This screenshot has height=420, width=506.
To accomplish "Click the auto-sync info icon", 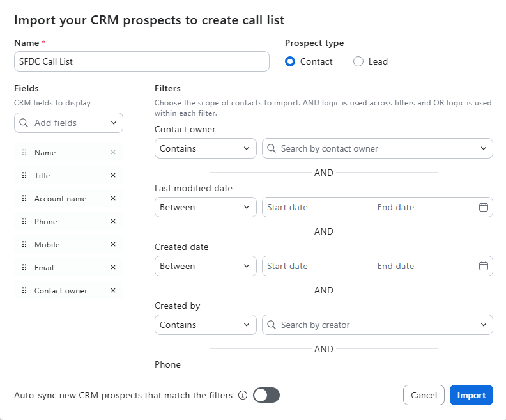I will click(x=243, y=395).
